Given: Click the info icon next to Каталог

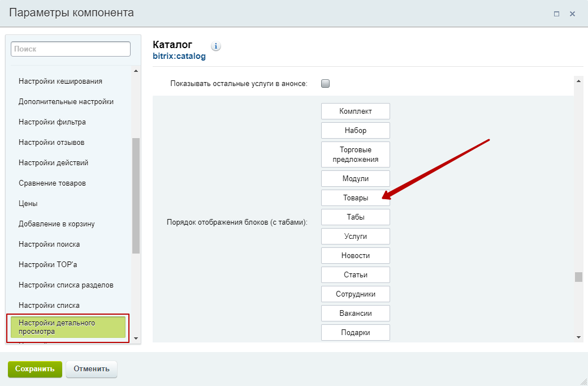Looking at the screenshot, I should pos(215,46).
